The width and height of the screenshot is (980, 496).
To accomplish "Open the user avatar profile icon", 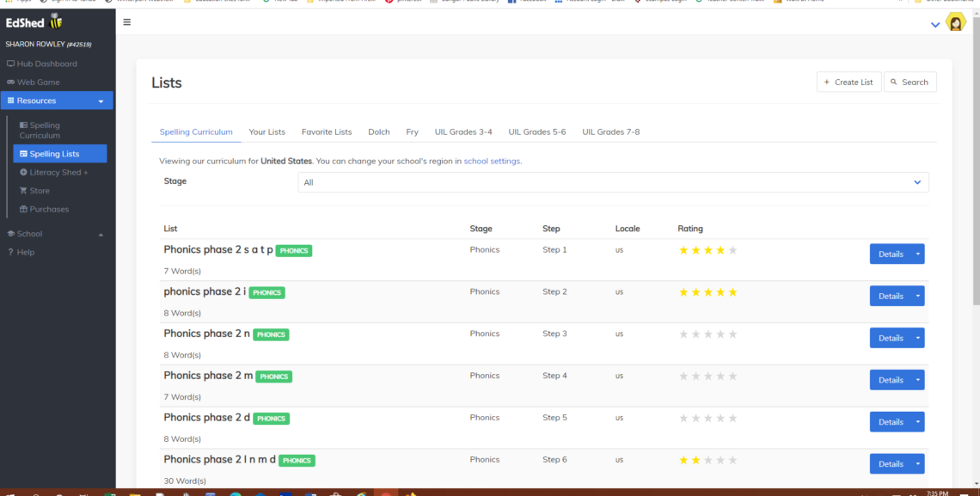I will pos(956,23).
